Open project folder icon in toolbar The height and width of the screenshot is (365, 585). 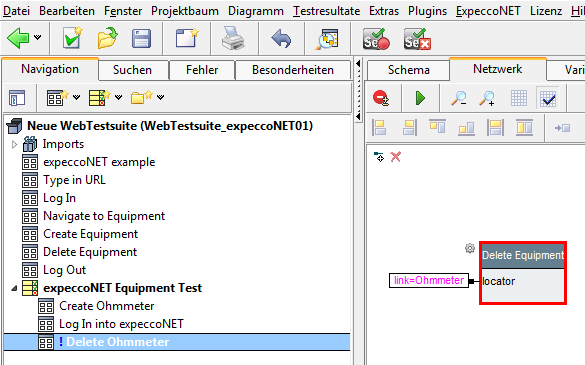[108, 38]
